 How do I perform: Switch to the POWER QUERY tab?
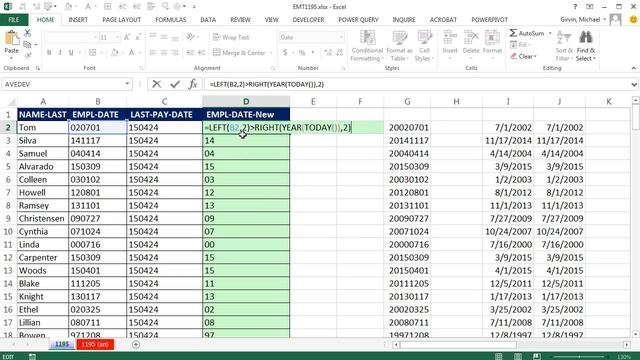(358, 20)
